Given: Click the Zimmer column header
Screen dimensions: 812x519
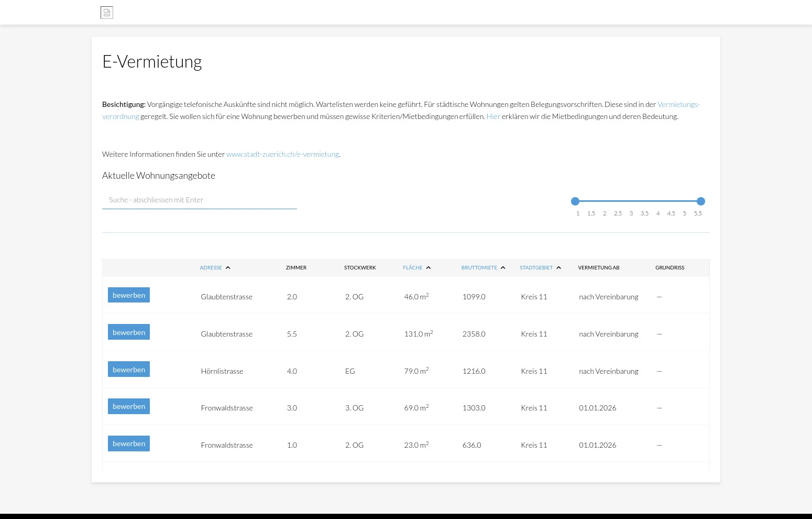Looking at the screenshot, I should (296, 268).
